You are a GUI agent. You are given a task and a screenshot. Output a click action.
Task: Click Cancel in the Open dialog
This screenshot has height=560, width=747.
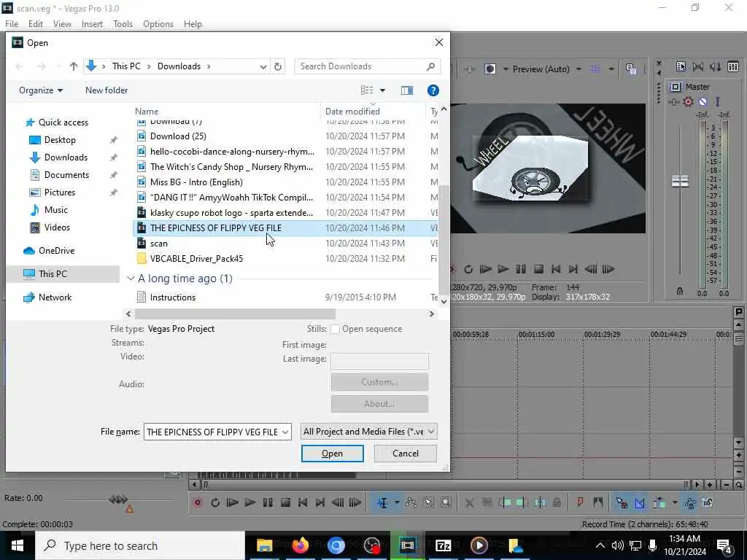pyautogui.click(x=406, y=454)
